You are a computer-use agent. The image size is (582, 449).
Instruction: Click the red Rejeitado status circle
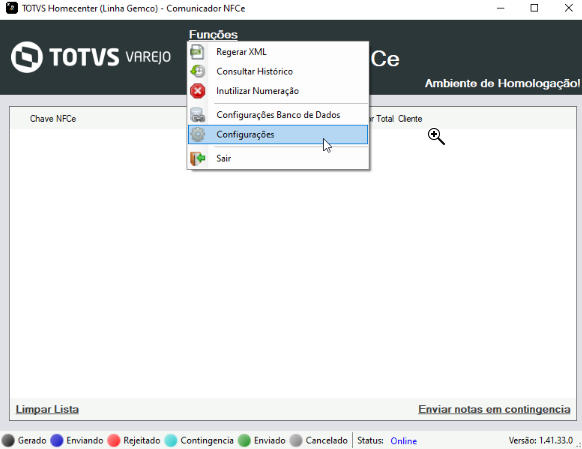click(114, 440)
